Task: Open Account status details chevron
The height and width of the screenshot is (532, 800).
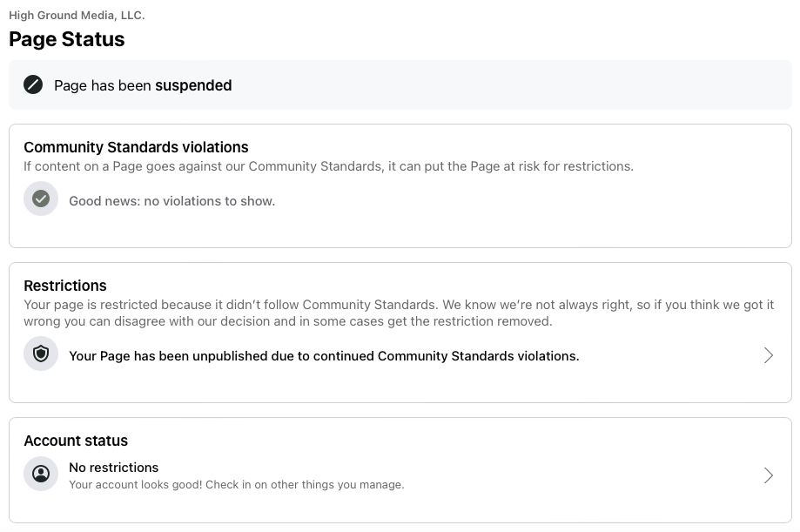Action: (x=768, y=475)
